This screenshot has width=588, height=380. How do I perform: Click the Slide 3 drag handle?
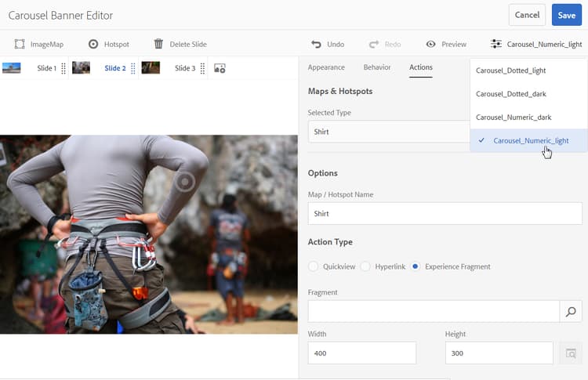(x=202, y=68)
